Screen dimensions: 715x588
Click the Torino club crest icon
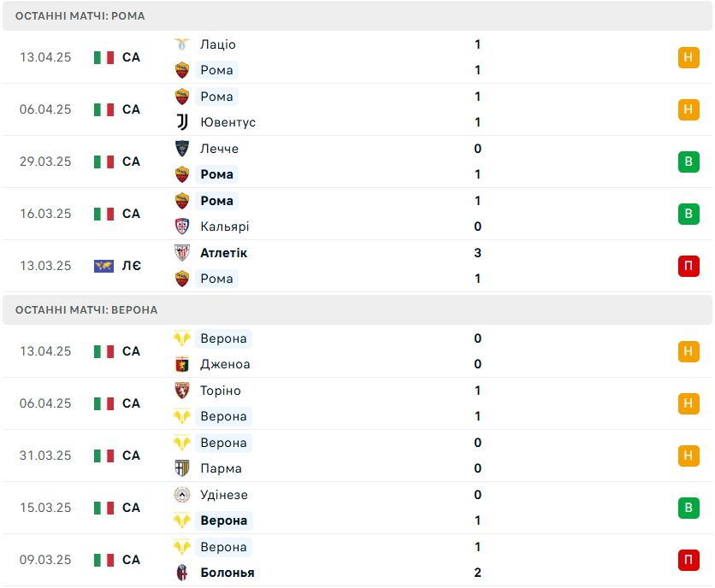pos(182,391)
